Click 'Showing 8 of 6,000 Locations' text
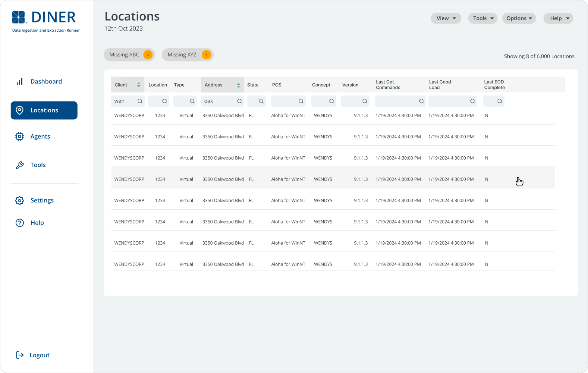Viewport: 588px width, 373px height. (539, 56)
